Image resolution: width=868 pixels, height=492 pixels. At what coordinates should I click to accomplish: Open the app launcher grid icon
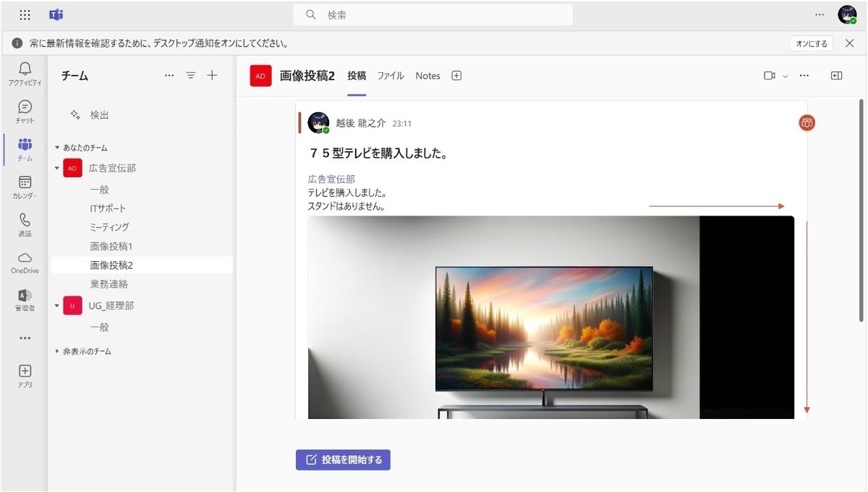(25, 14)
